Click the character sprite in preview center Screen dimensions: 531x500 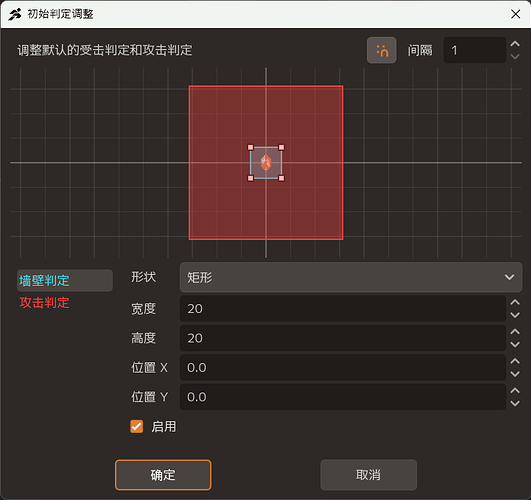click(266, 163)
